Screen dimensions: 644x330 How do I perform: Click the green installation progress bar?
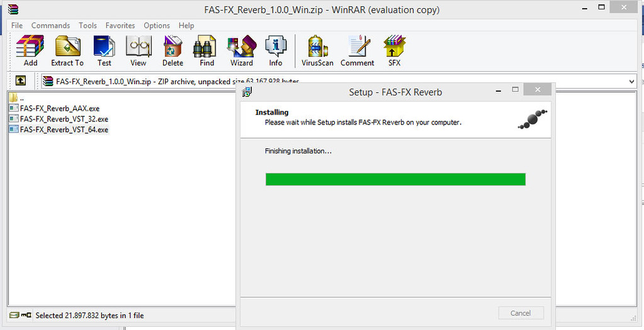395,180
